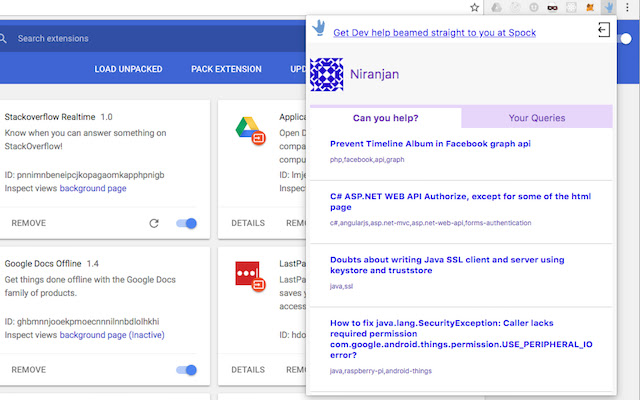Click LOAD UNPACKED button
Viewport: 640px width, 400px height.
pos(128,69)
